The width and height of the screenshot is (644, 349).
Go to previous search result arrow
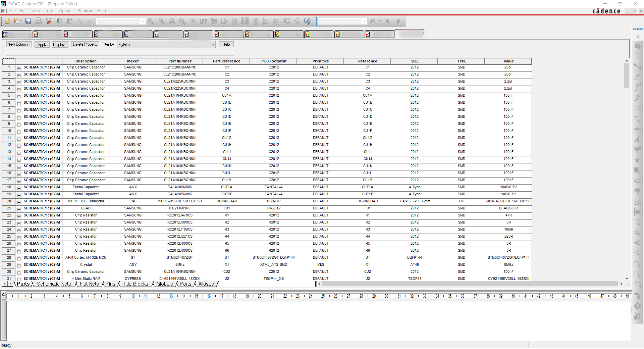(x=387, y=21)
